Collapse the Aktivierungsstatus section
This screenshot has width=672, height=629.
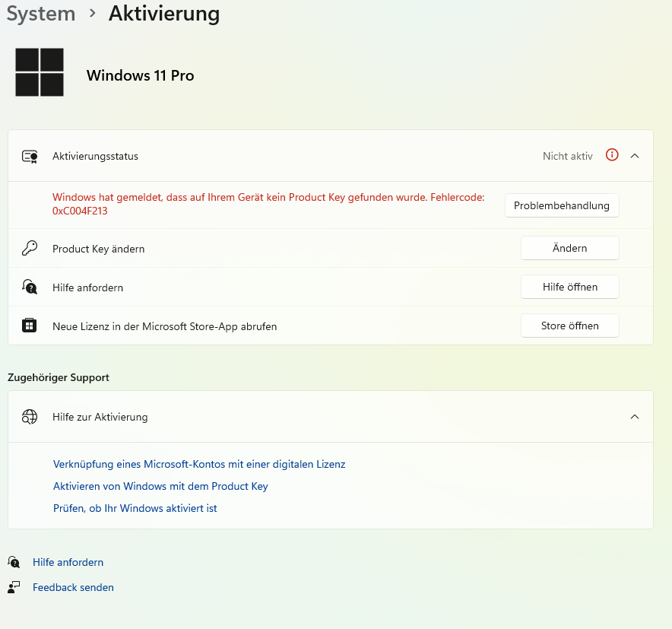coord(635,156)
